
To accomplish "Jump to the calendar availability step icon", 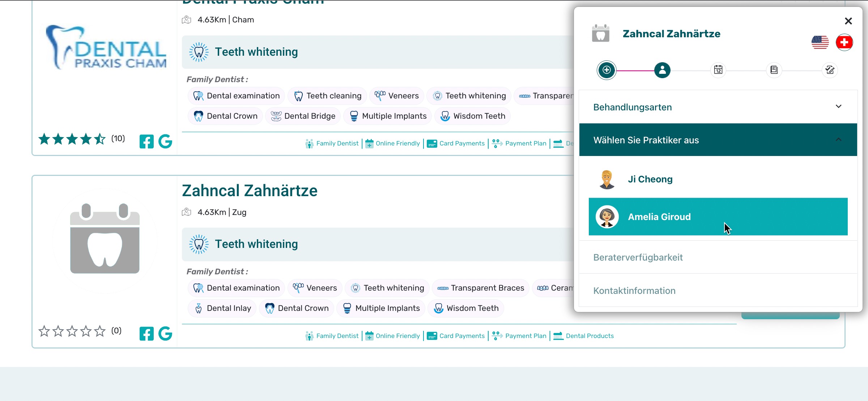I will [x=718, y=70].
